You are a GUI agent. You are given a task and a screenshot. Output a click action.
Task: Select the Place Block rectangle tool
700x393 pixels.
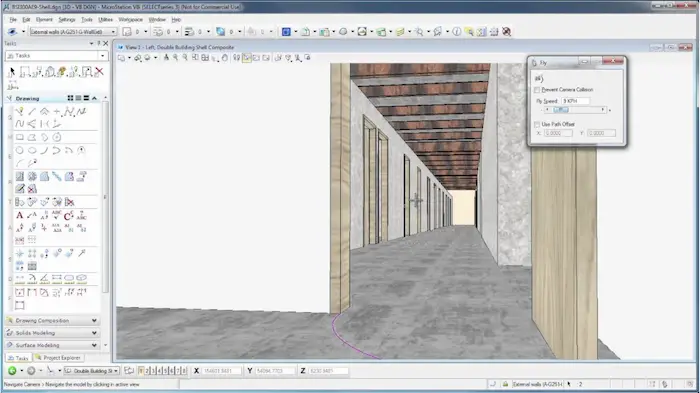(x=19, y=137)
